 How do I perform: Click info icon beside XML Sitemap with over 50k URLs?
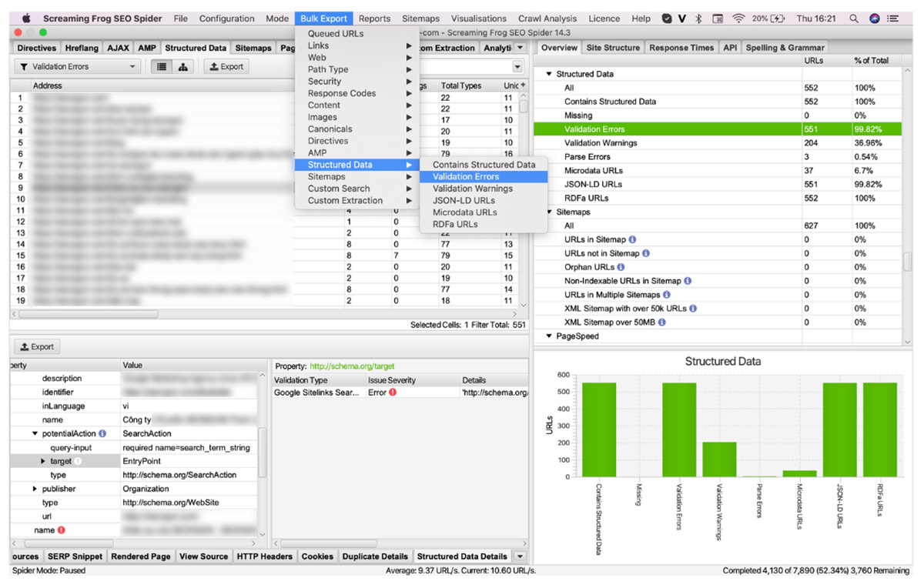(x=693, y=309)
